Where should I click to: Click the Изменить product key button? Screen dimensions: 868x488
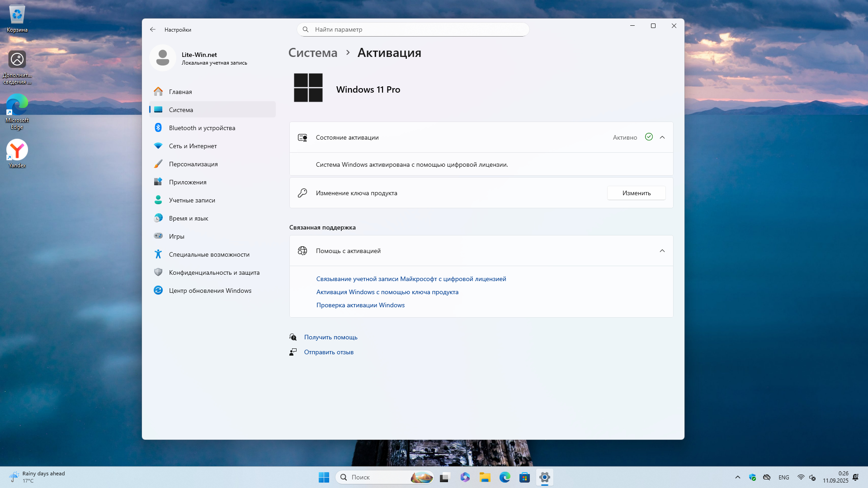click(636, 193)
